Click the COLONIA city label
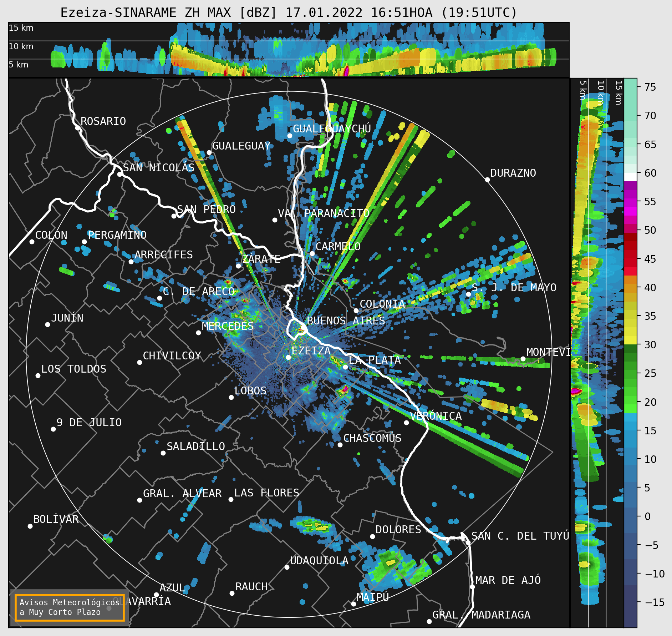Image resolution: width=672 pixels, height=636 pixels. (x=382, y=304)
